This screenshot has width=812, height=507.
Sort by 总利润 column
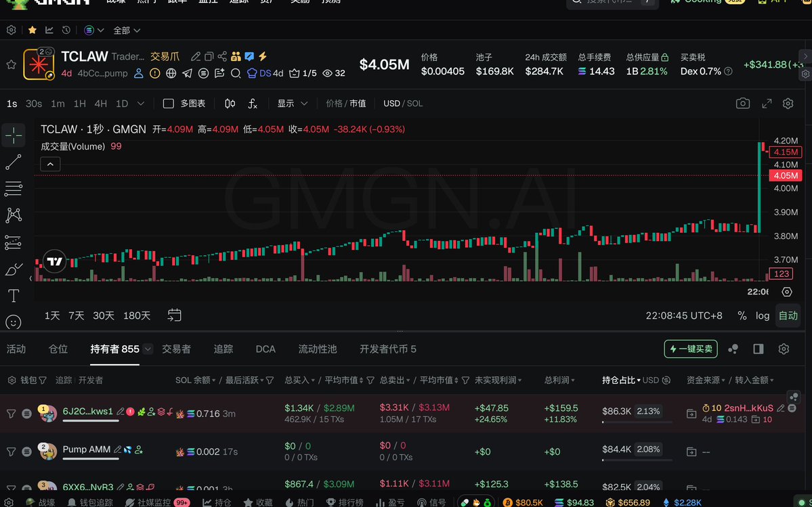click(559, 380)
